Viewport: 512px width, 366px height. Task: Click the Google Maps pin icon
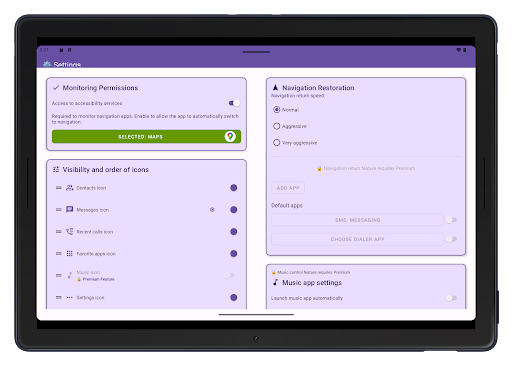(230, 136)
